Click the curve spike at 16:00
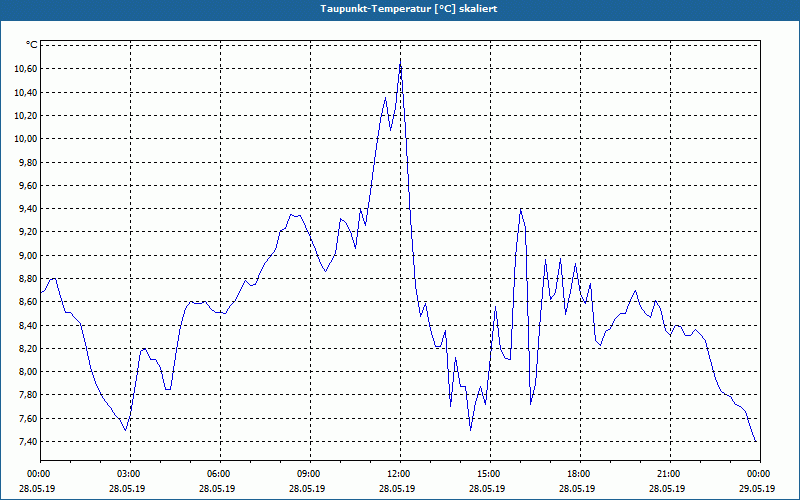This screenshot has height=500, width=800. [x=520, y=209]
